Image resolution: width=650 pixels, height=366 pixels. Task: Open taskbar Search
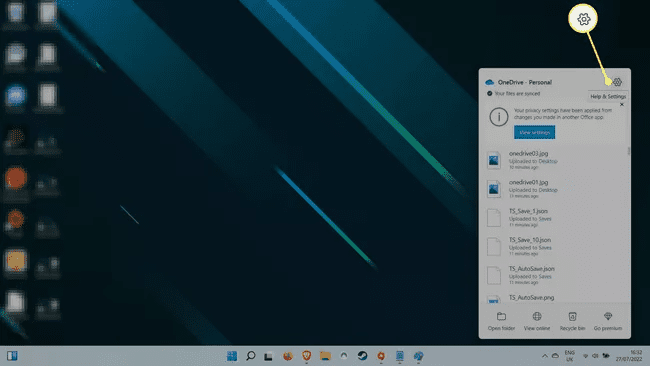click(250, 356)
